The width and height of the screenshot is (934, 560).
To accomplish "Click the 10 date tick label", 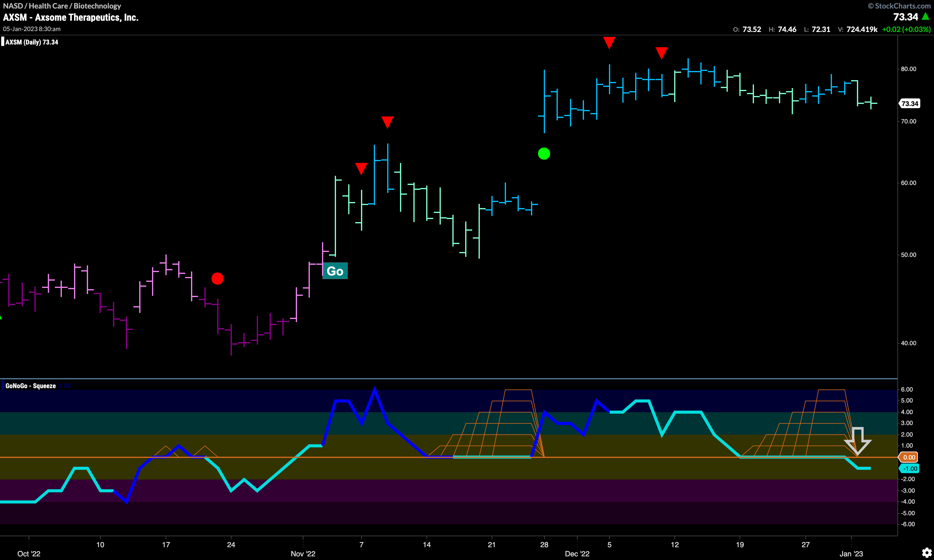I will click(100, 544).
